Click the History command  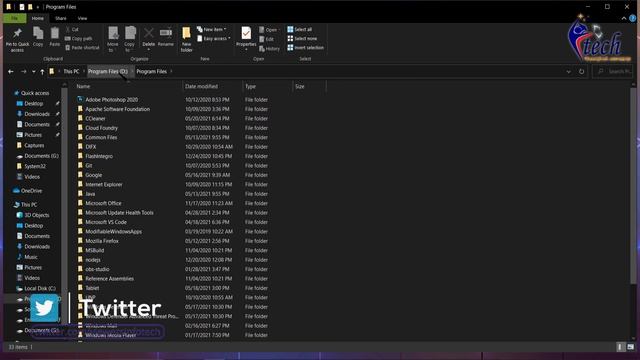tap(269, 49)
